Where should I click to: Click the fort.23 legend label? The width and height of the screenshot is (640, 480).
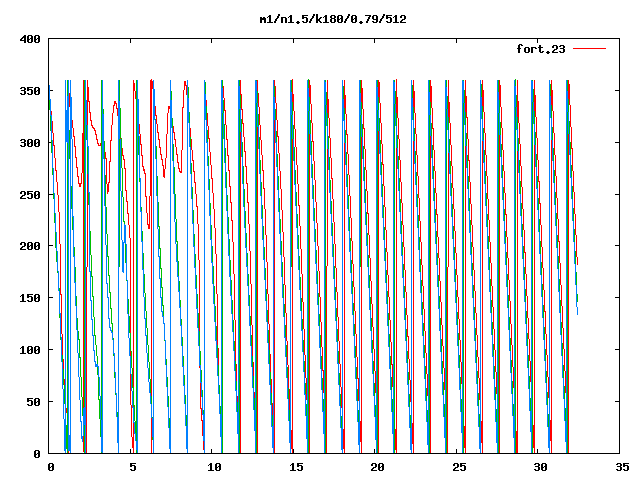[x=541, y=49]
